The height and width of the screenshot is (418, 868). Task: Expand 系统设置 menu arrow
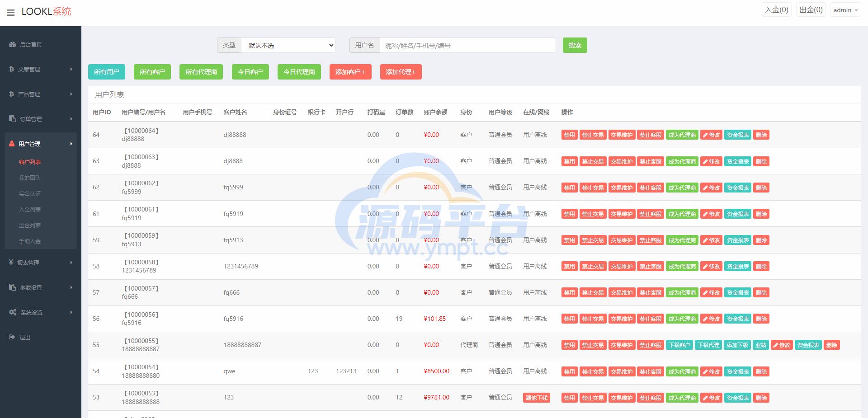(x=71, y=312)
